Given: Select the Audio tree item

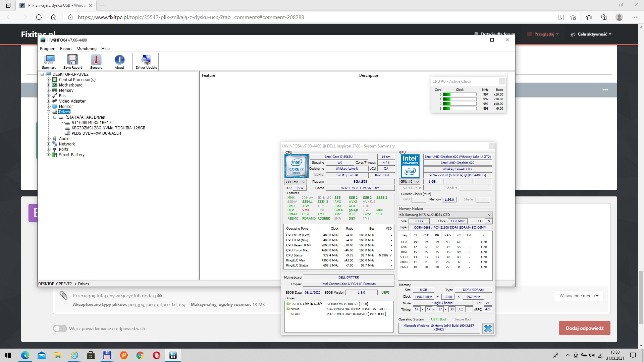Looking at the screenshot, I should [x=64, y=139].
